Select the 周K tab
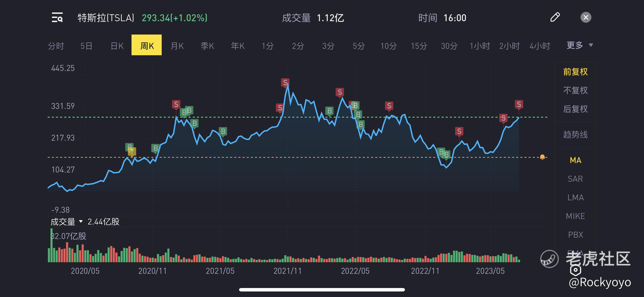 [x=146, y=45]
